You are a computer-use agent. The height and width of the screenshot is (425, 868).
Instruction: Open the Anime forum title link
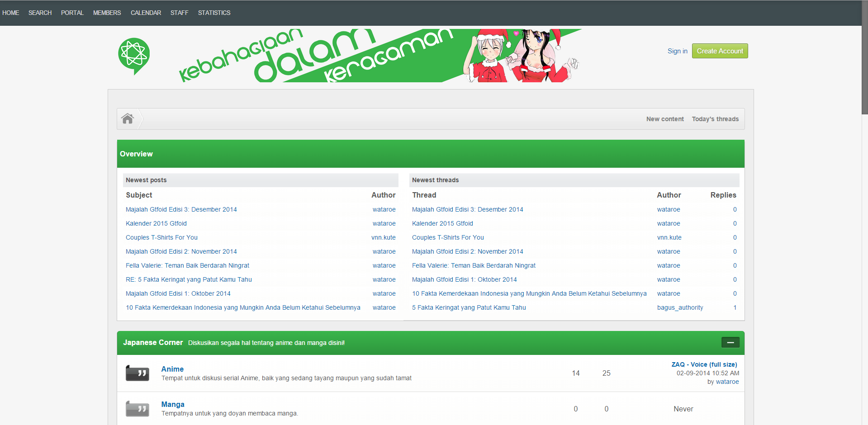coord(172,369)
